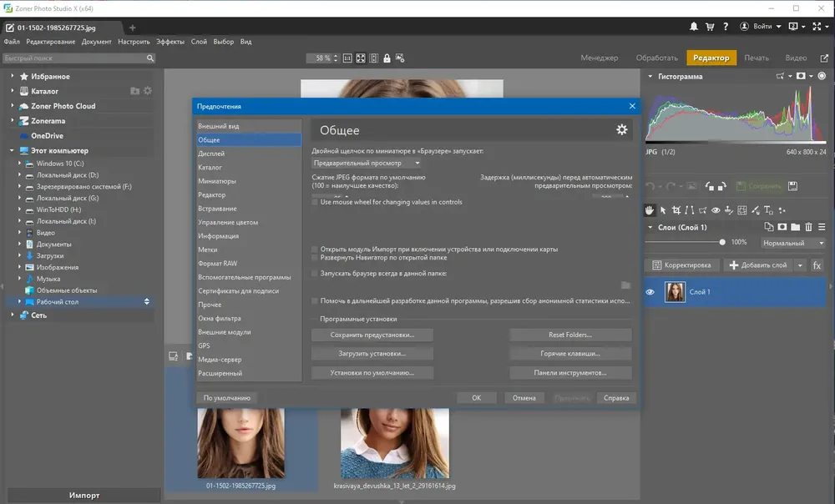835x504 pixels.
Task: Switch to the Менеджер tab
Action: [599, 58]
